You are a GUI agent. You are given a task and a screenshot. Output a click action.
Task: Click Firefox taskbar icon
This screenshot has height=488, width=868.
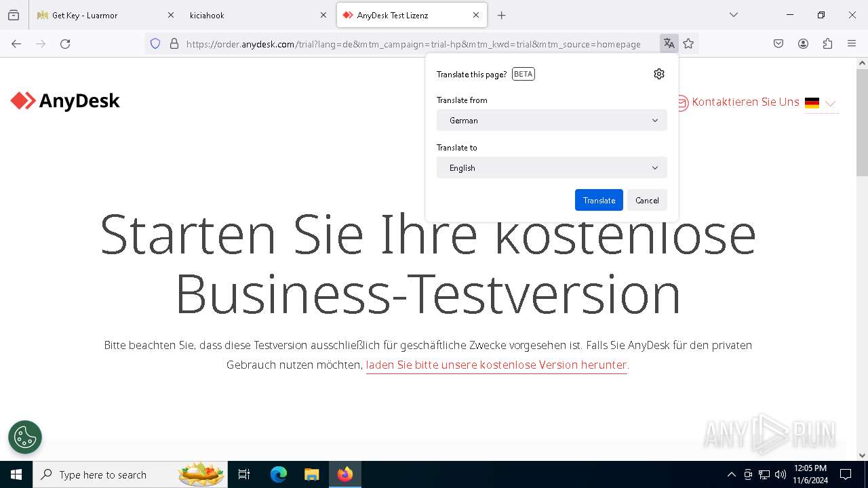click(345, 474)
